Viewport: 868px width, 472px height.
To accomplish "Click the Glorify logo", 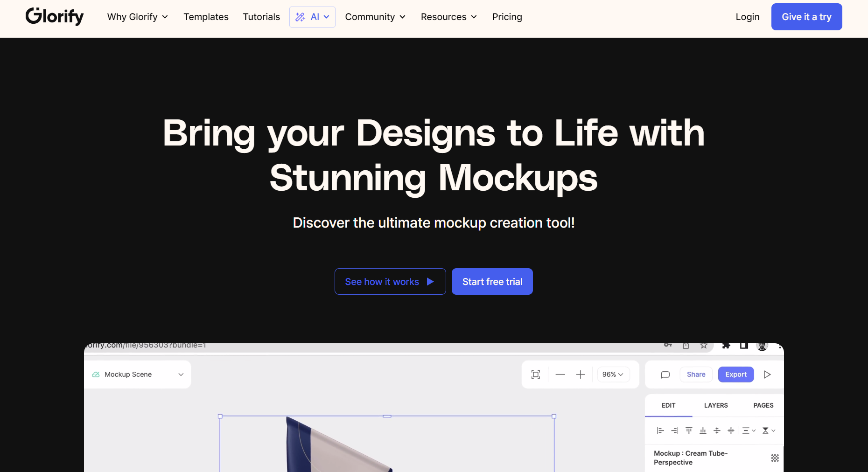I will click(x=54, y=16).
